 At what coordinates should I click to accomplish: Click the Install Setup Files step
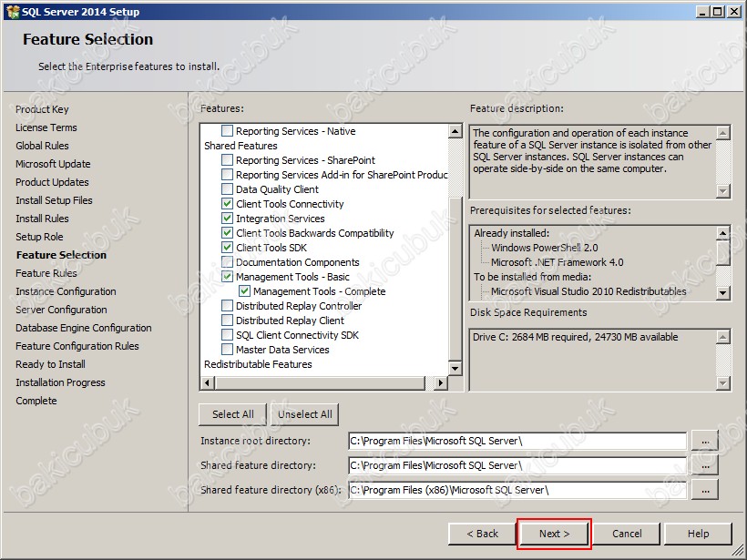point(54,200)
